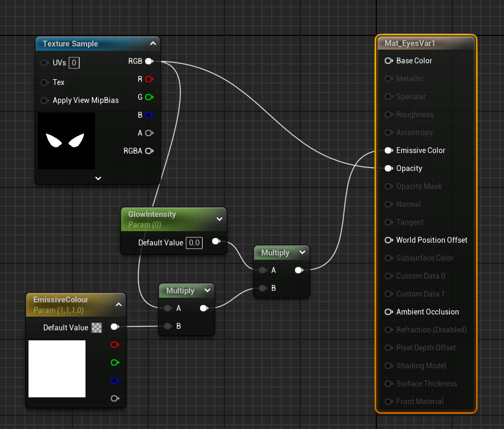Click the blue B output pin on Texture Sample

(x=149, y=115)
